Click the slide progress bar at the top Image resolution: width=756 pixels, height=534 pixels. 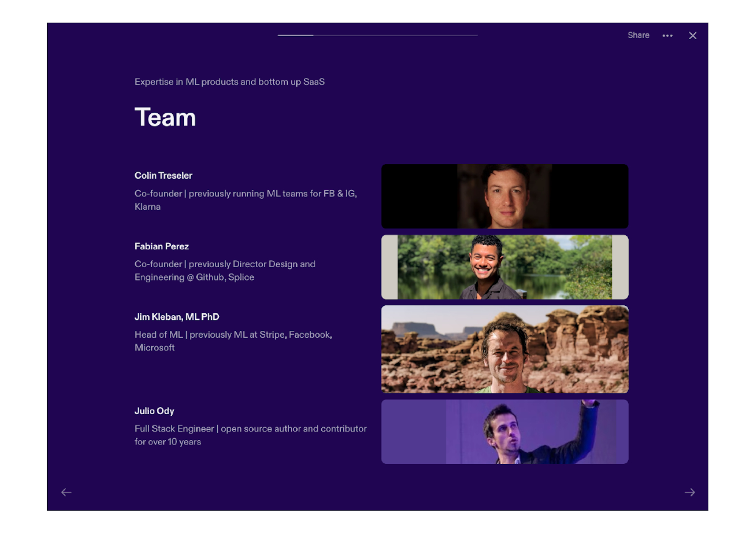pyautogui.click(x=378, y=35)
